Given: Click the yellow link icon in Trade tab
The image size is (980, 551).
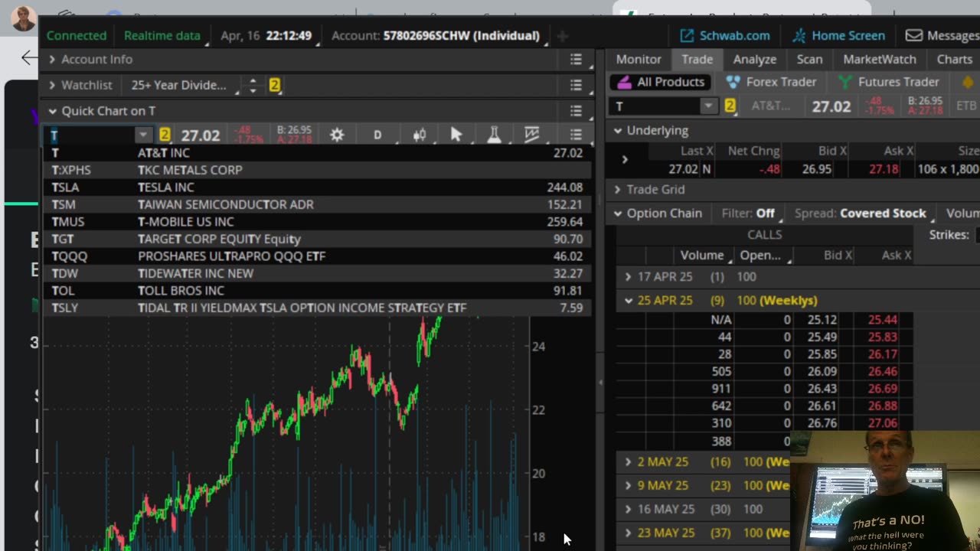Looking at the screenshot, I should coord(730,106).
